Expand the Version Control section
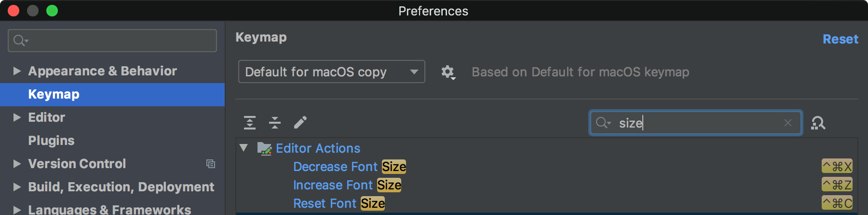868x215 pixels. tap(17, 164)
